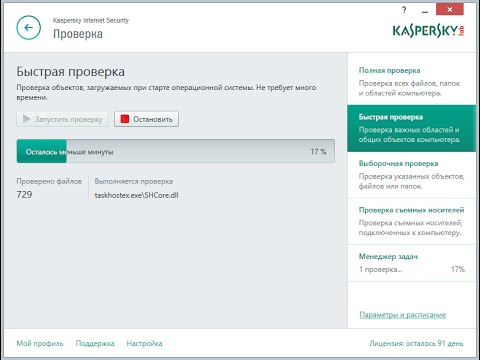The height and width of the screenshot is (360, 480).
Task: Open Проверка съемных носителей section
Action: pyautogui.click(x=412, y=221)
